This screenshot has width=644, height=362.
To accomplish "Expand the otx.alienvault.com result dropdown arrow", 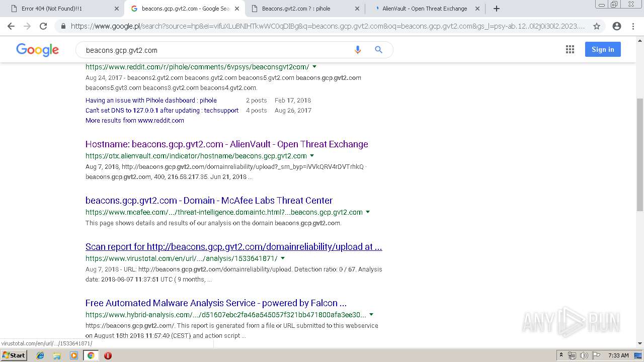I will tap(312, 156).
